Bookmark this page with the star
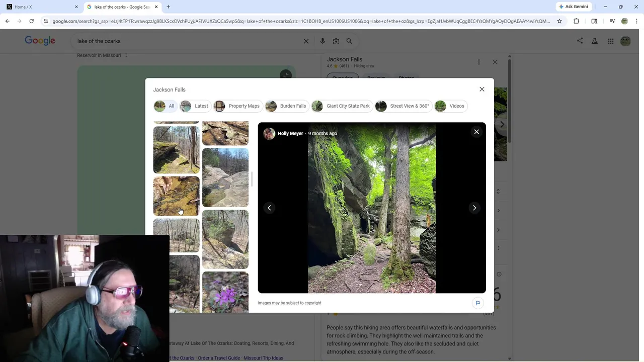644x362 pixels. pos(559,21)
